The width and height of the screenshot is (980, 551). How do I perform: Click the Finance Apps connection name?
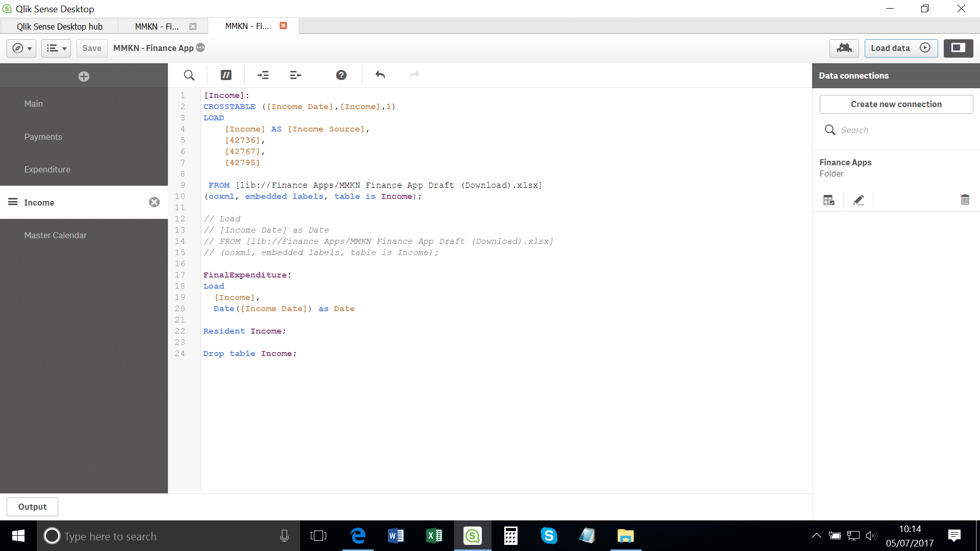tap(845, 162)
